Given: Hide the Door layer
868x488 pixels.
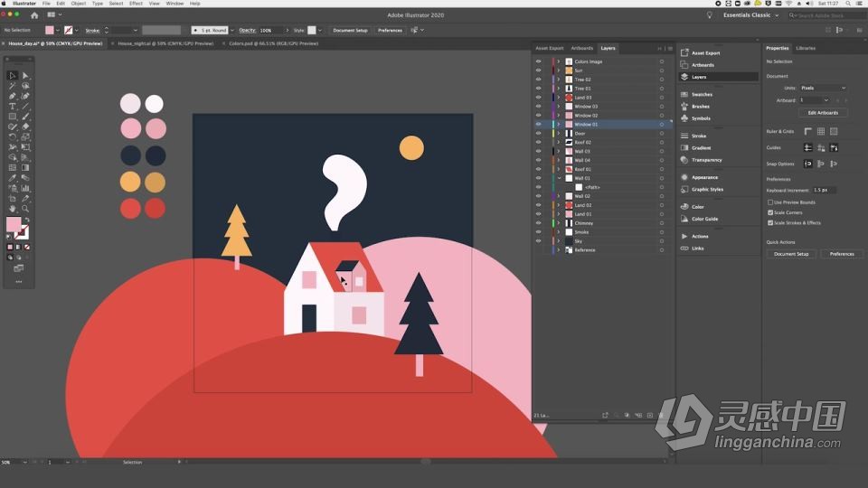Looking at the screenshot, I should coord(538,134).
